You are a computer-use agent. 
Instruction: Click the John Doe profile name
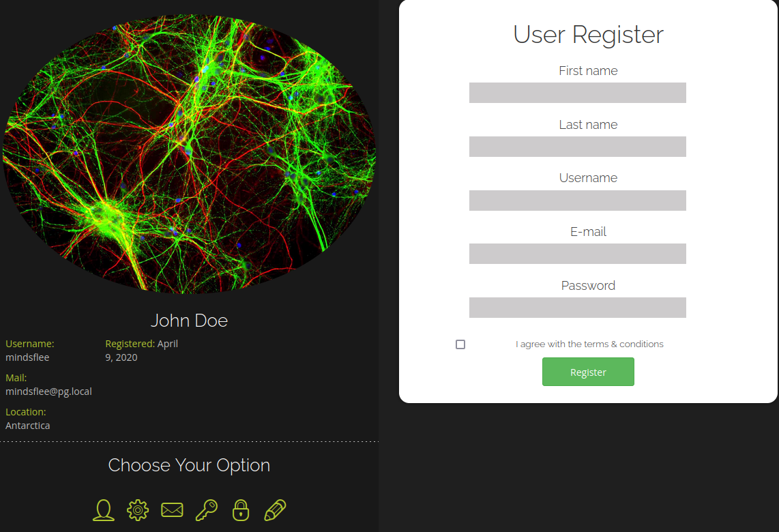189,321
